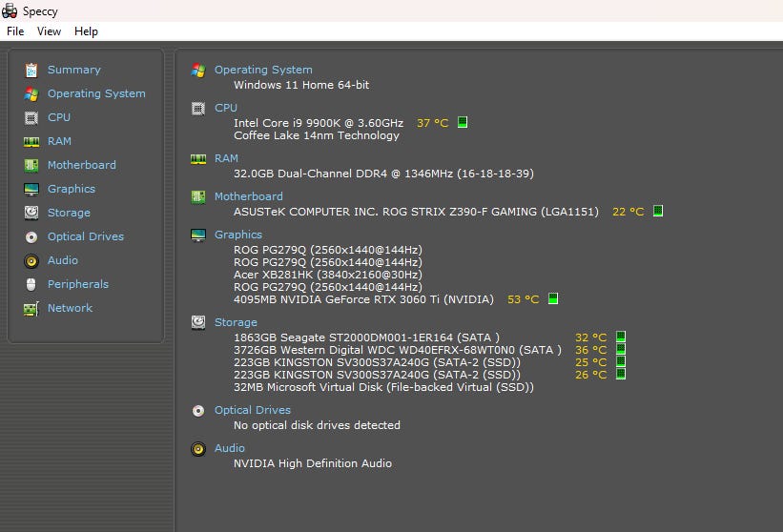Click the CPU temperature 37 °C value

pyautogui.click(x=432, y=123)
